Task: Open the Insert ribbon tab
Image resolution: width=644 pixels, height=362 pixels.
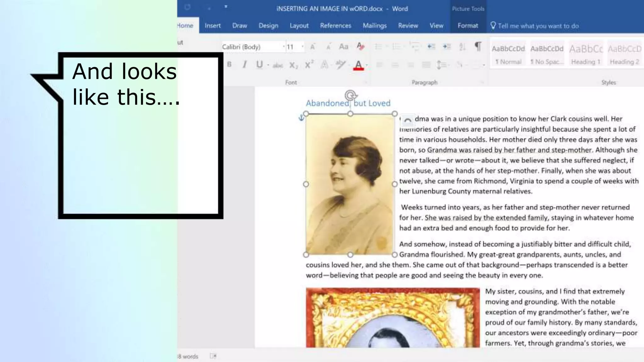Action: pyautogui.click(x=213, y=26)
